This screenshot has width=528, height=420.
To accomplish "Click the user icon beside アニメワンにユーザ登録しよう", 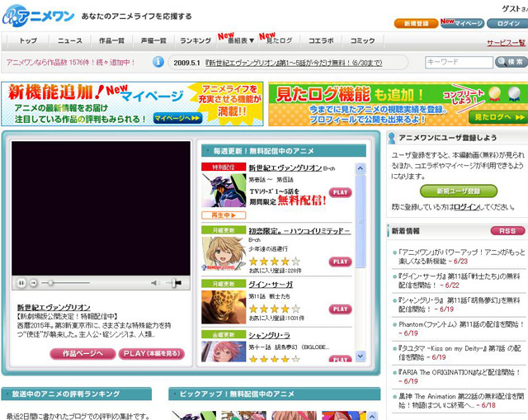I will coord(392,138).
